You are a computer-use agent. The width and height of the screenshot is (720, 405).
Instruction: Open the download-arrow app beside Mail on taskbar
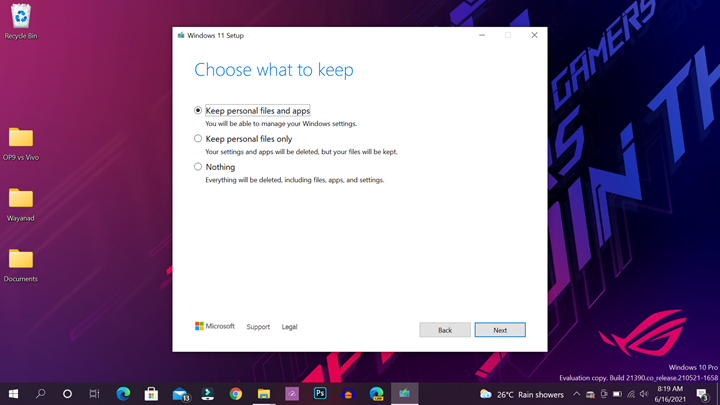click(x=208, y=394)
